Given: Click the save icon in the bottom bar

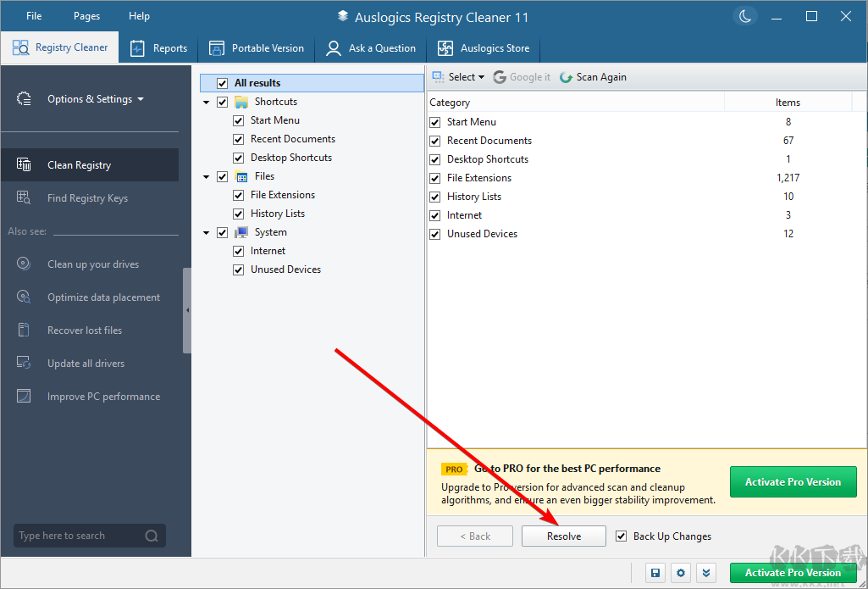Looking at the screenshot, I should click(655, 573).
